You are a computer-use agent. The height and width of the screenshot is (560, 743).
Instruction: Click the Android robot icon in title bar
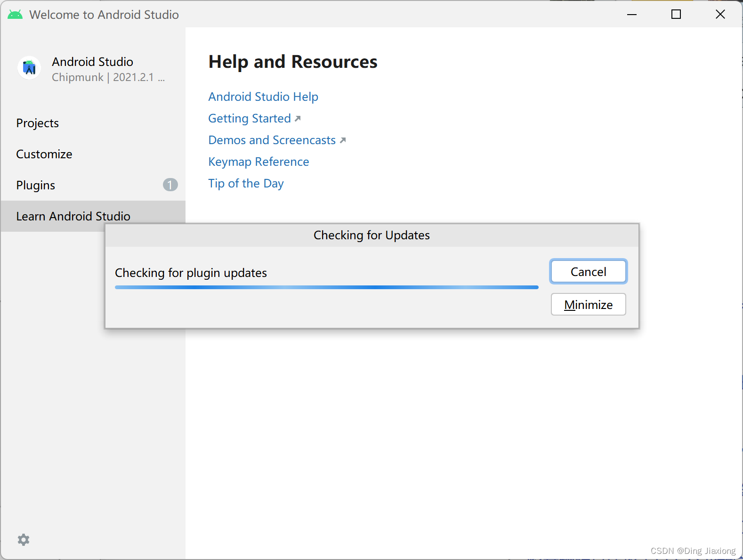click(15, 15)
